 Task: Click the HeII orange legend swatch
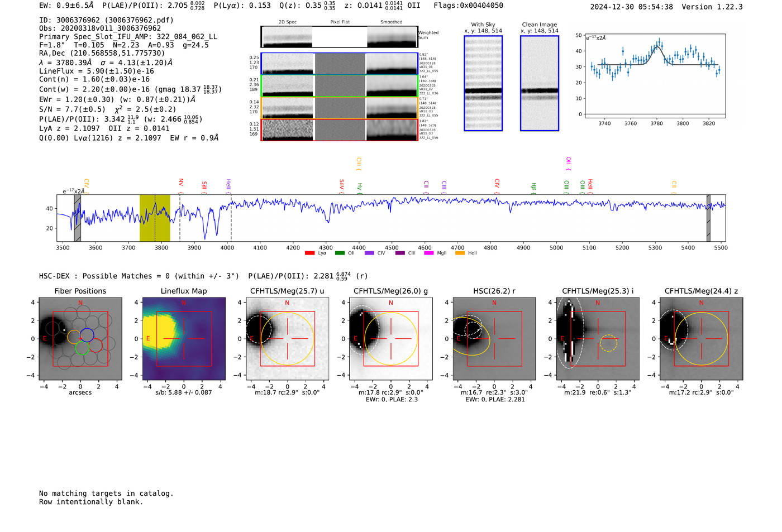point(460,253)
